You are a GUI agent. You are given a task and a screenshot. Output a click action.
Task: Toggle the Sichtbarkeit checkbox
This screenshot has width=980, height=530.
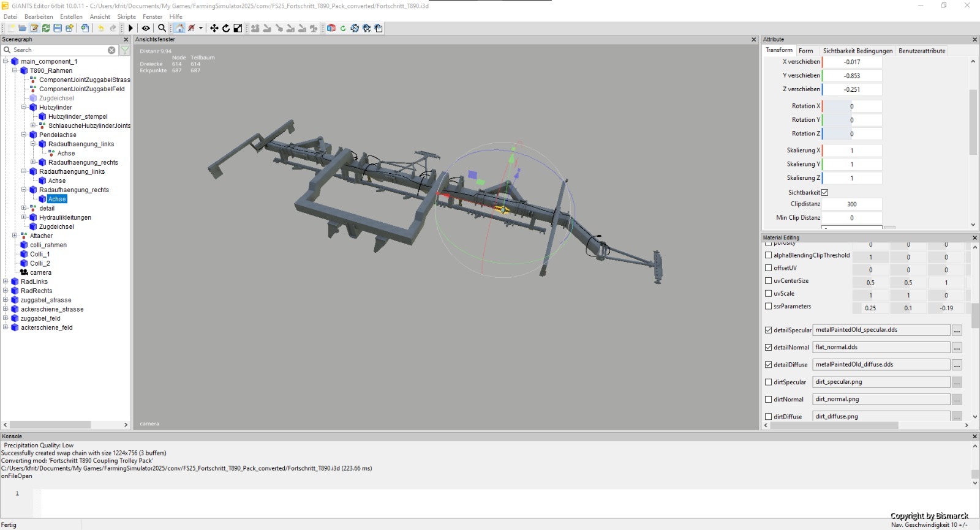[825, 192]
